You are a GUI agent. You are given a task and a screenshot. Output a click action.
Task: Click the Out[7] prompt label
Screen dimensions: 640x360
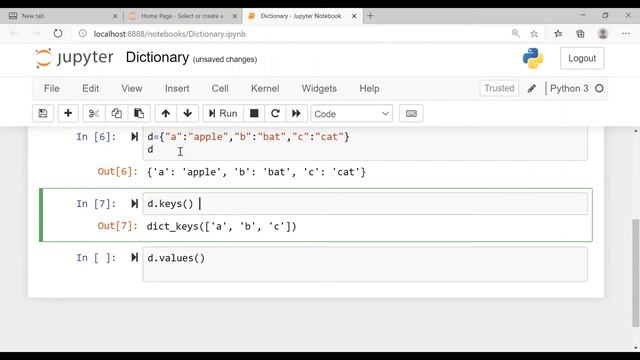118,226
